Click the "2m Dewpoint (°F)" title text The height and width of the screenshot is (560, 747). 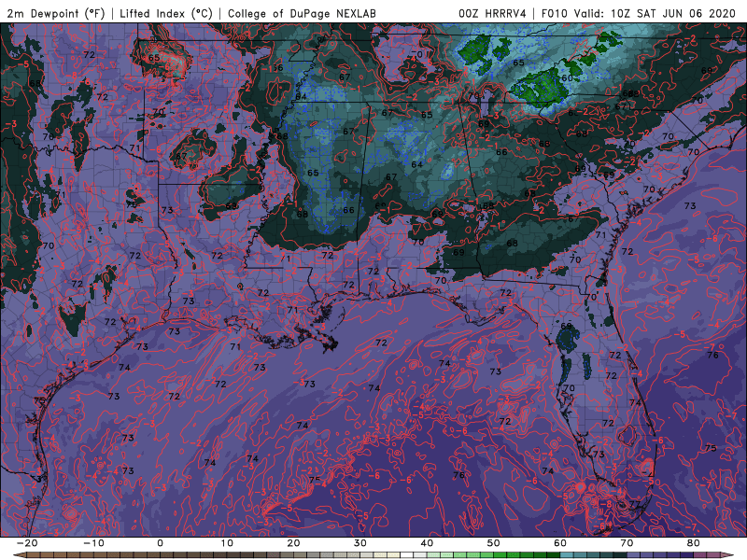pyautogui.click(x=56, y=13)
